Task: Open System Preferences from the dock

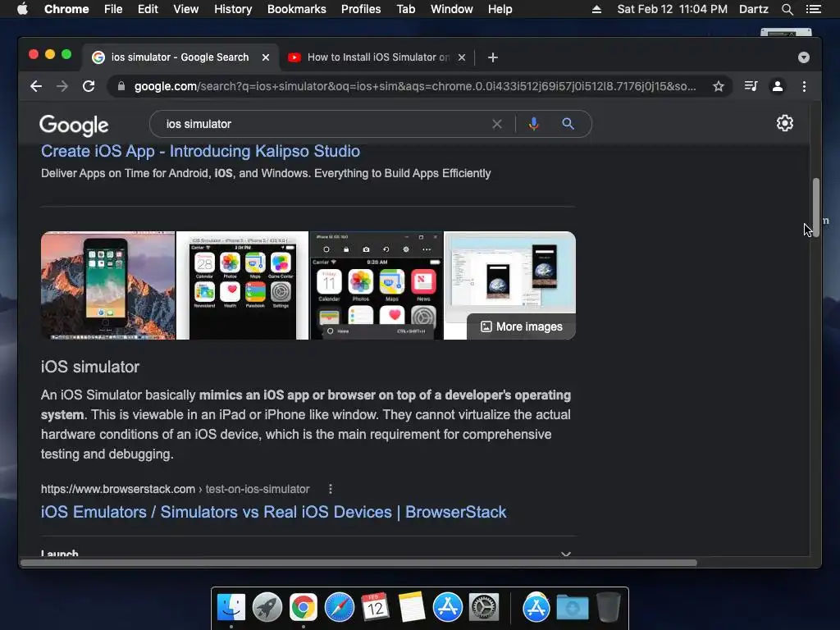Action: pos(484,608)
